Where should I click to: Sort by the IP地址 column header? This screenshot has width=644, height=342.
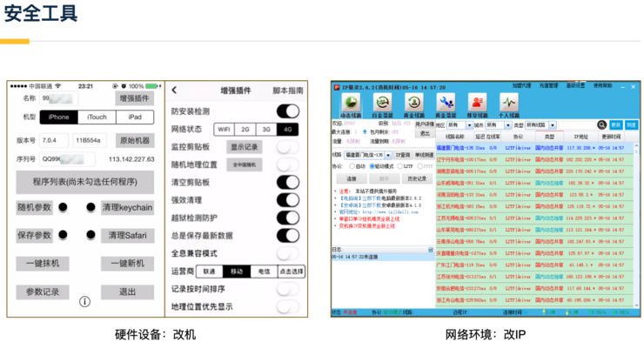click(x=580, y=137)
